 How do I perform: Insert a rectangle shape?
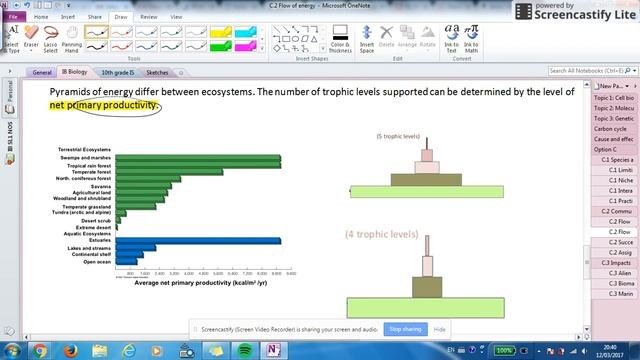coord(286,39)
